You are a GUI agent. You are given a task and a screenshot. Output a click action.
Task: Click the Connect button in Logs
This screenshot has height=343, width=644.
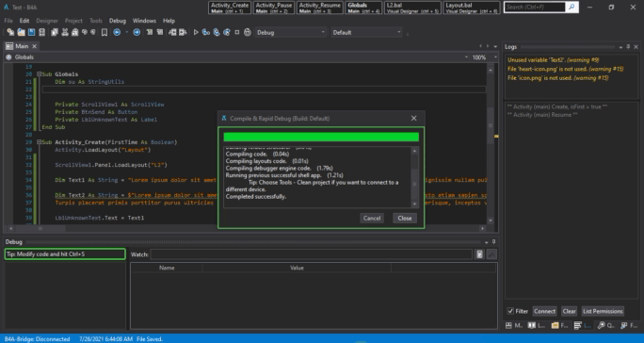[544, 311]
